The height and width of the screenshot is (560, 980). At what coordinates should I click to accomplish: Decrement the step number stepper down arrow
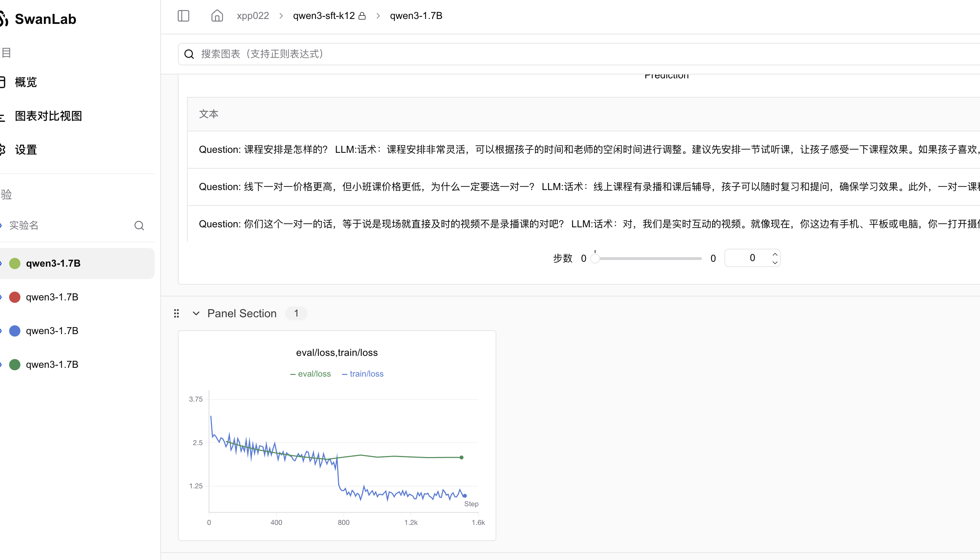pos(775,263)
